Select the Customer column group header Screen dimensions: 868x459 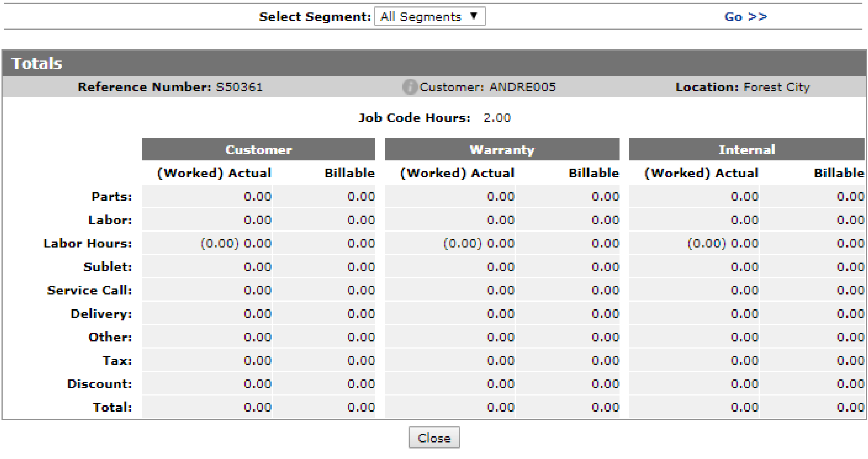pyautogui.click(x=258, y=149)
